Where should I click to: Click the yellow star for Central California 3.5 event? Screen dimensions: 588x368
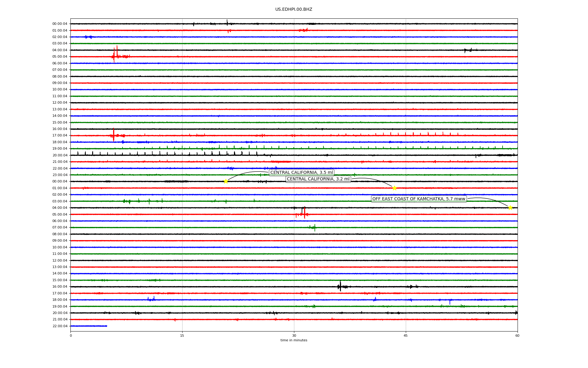point(226,181)
